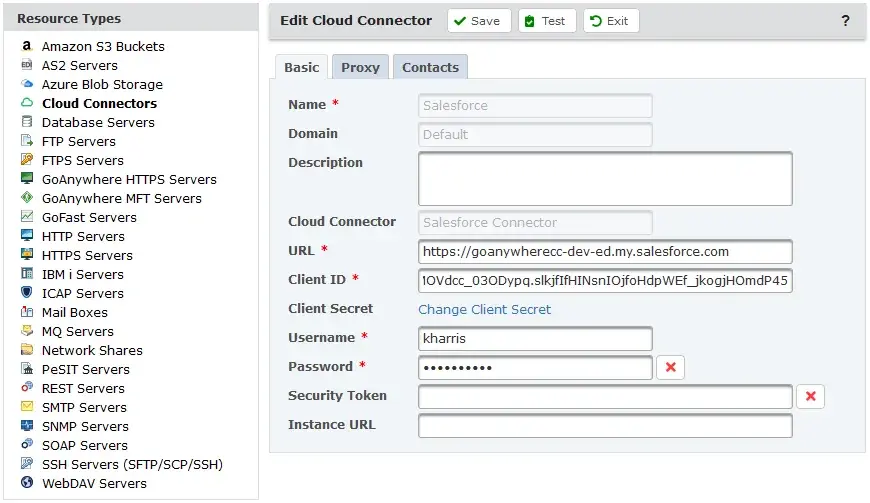Viewport: 870px width, 503px height.
Task: Click the SOAP Servers gears icon
Action: pyautogui.click(x=27, y=444)
